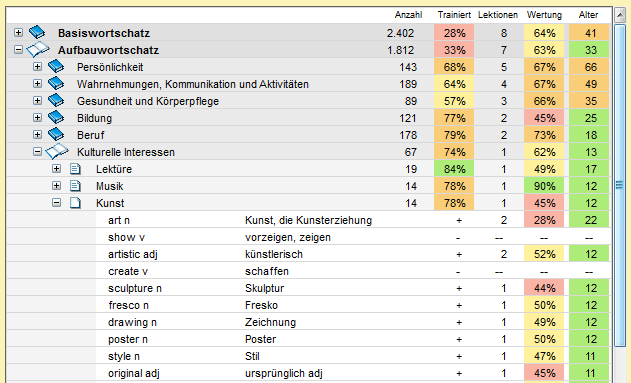Expand the Gesundheit und Körperpflege node
This screenshot has height=383, width=631.
pos(37,100)
